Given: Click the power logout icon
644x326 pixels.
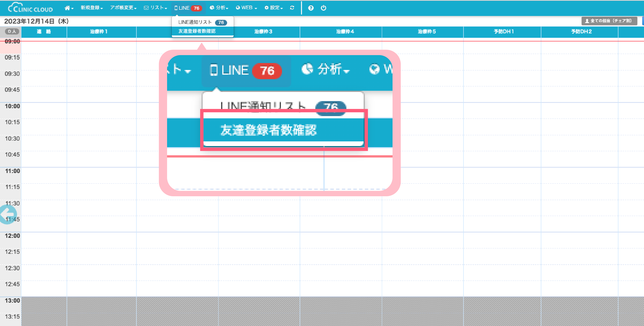Looking at the screenshot, I should click(x=323, y=8).
